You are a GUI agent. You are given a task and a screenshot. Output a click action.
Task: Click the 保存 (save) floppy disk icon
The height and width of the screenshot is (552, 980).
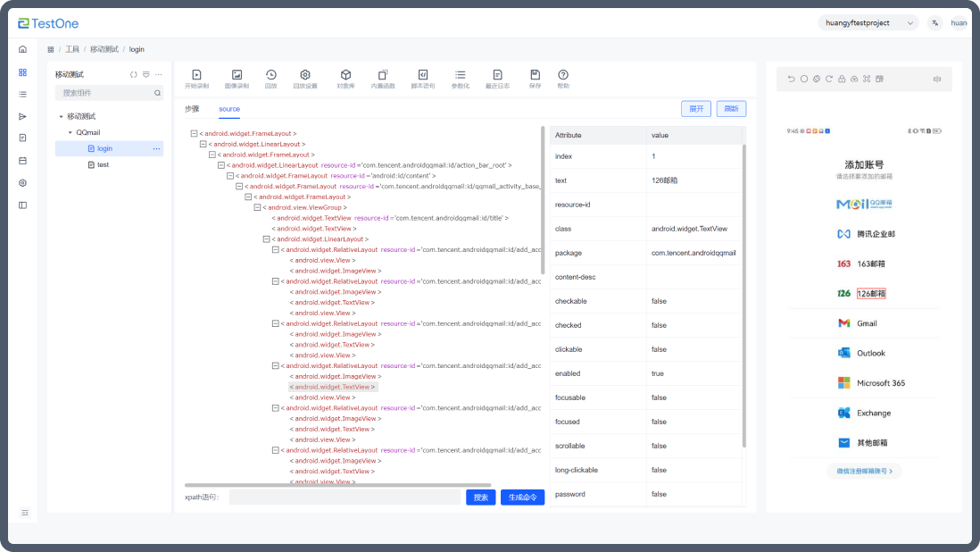535,76
